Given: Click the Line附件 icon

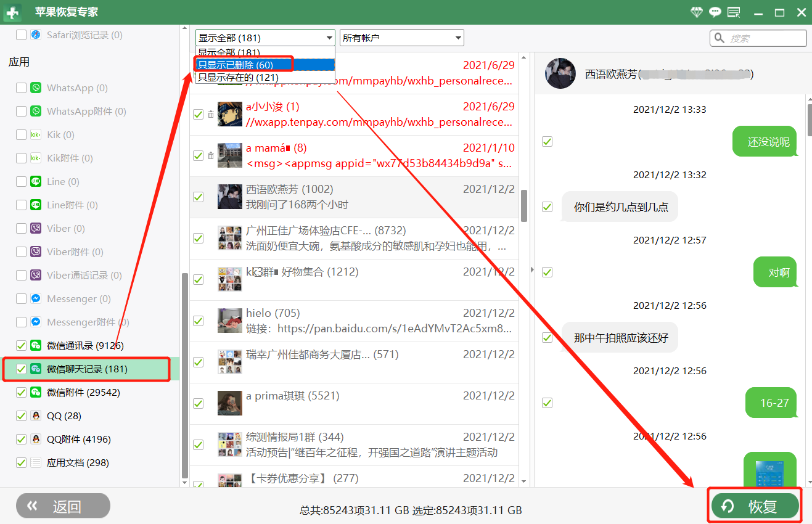Looking at the screenshot, I should [36, 205].
